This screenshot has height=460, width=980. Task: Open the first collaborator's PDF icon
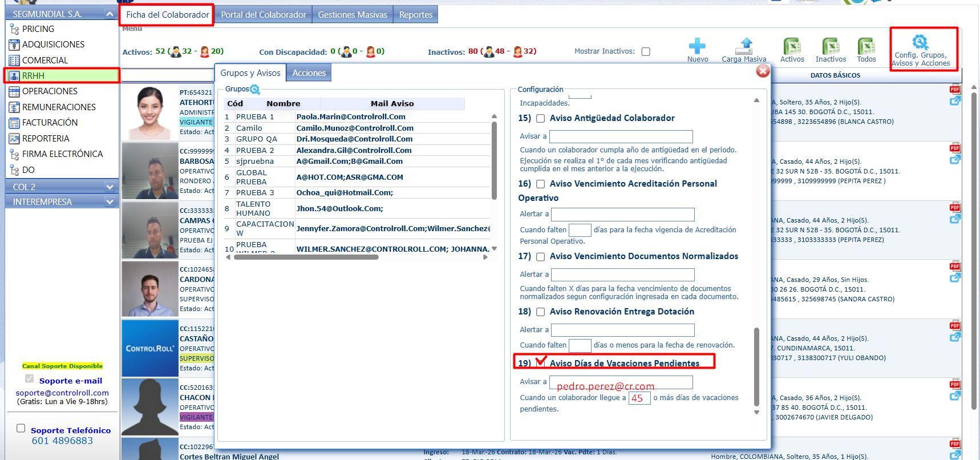point(955,90)
